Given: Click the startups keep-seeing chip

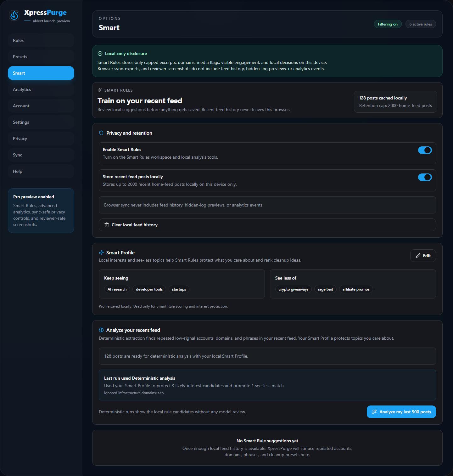Looking at the screenshot, I should [x=179, y=289].
